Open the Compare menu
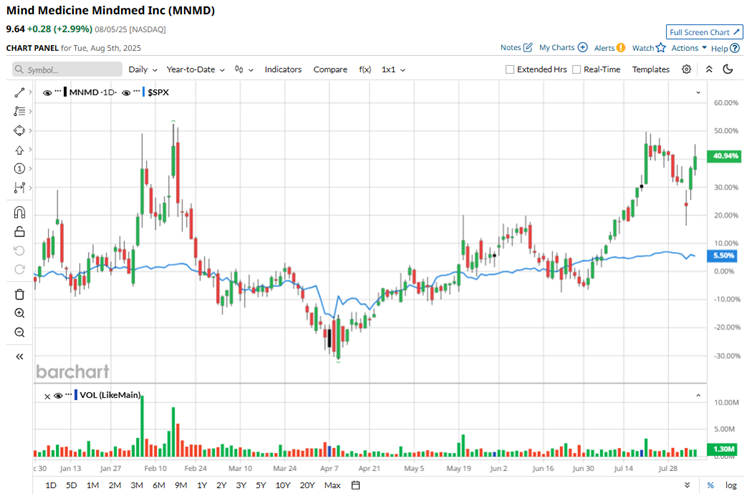752x496 pixels. (x=330, y=70)
